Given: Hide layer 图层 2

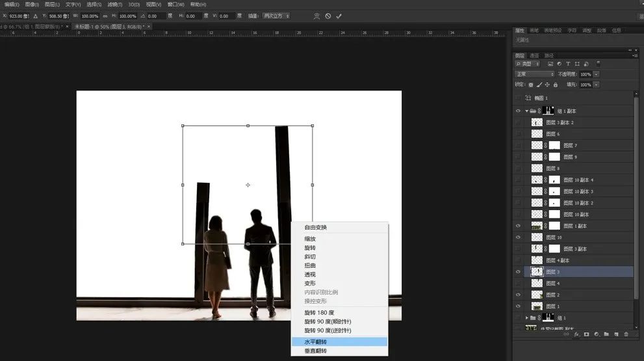Looking at the screenshot, I should [x=518, y=295].
